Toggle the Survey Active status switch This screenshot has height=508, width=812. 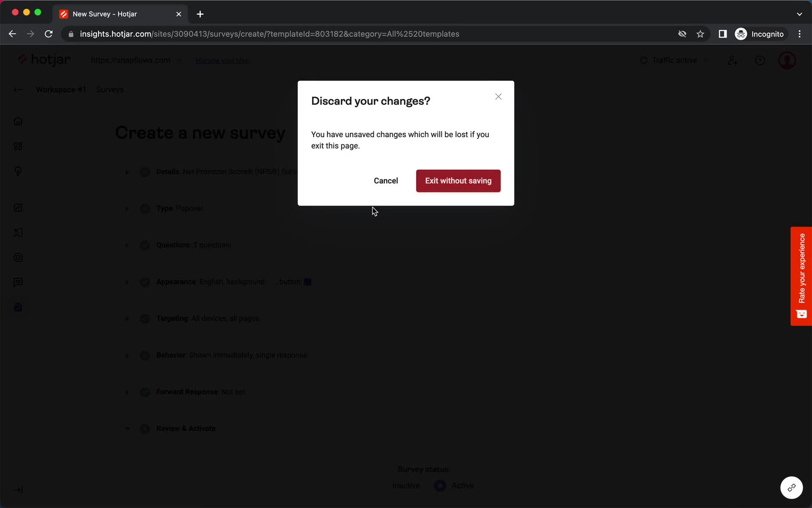click(x=439, y=485)
